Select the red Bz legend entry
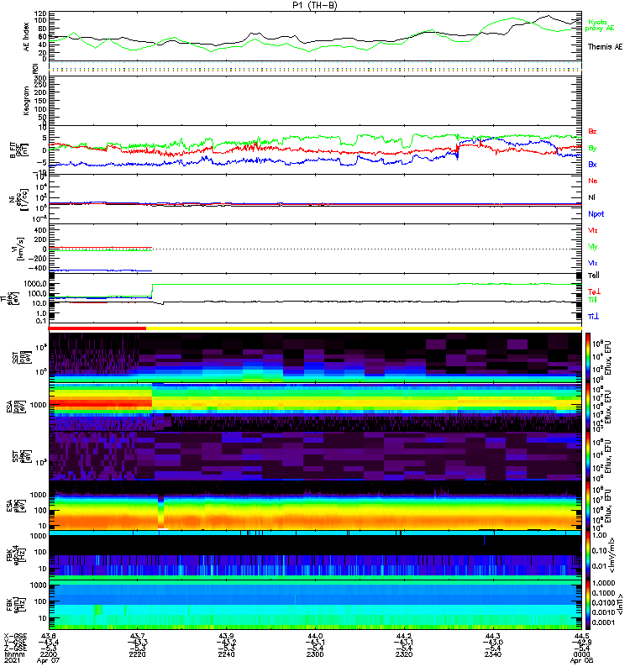Screen dimensions: 630x672 click(592, 131)
